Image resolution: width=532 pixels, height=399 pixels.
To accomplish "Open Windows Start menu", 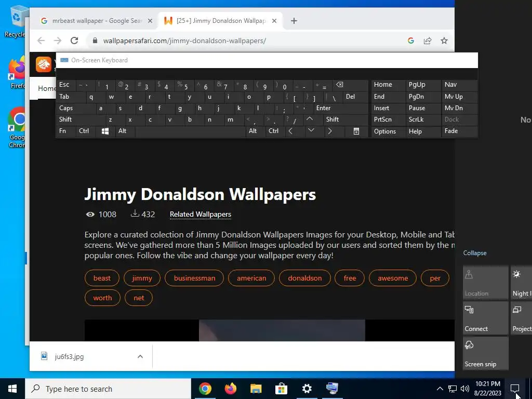I will tap(12, 389).
